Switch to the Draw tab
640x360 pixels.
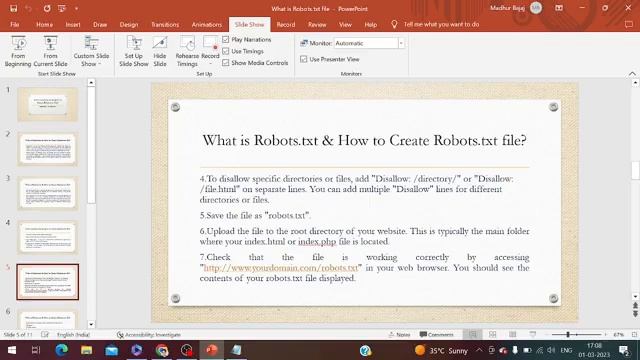pyautogui.click(x=100, y=24)
